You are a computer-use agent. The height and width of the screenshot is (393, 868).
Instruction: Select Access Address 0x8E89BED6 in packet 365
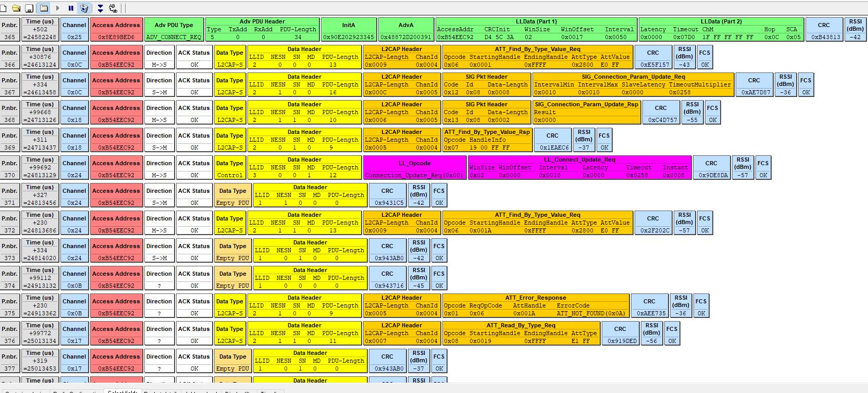point(116,29)
